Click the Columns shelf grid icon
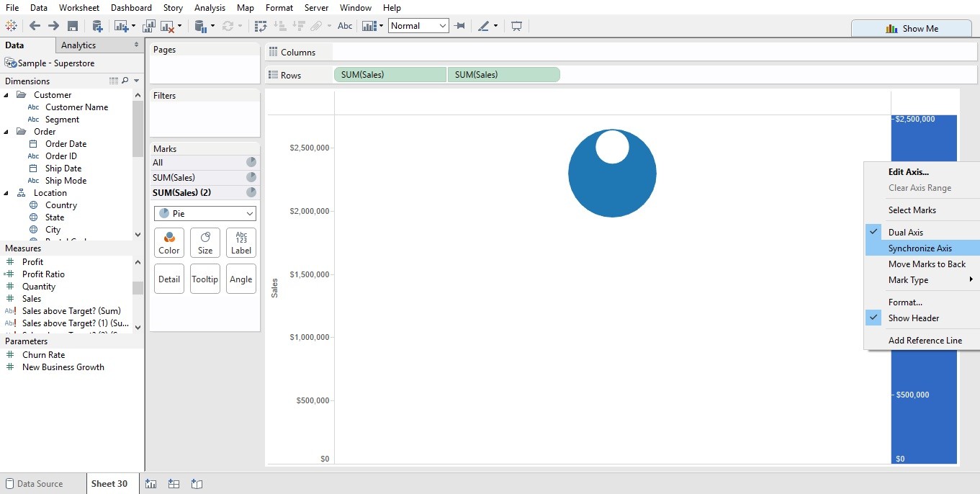Image resolution: width=980 pixels, height=494 pixels. coord(273,52)
